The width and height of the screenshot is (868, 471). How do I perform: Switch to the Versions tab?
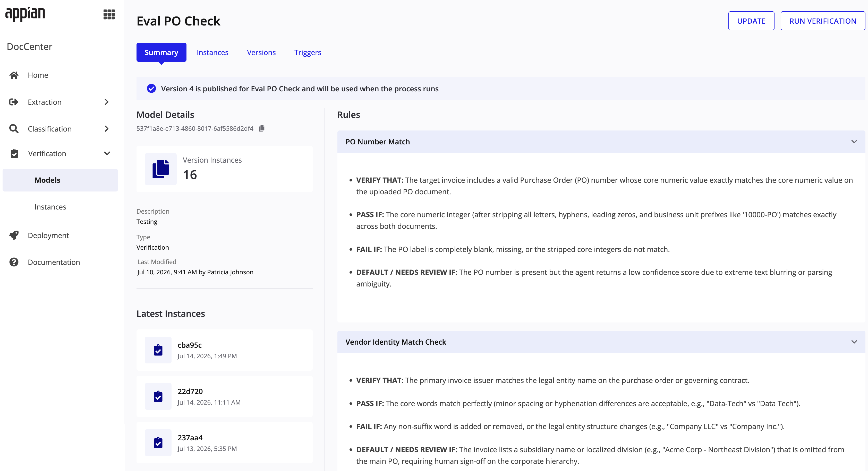click(x=261, y=53)
